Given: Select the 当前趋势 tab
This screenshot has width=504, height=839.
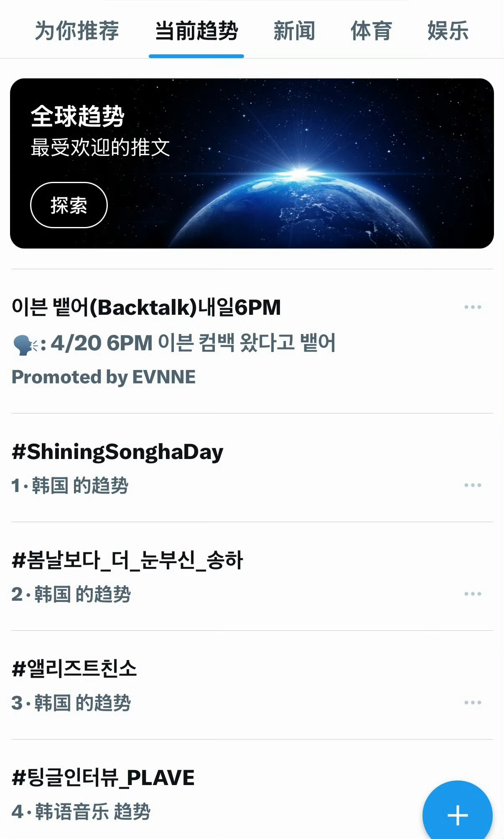Looking at the screenshot, I should click(196, 31).
